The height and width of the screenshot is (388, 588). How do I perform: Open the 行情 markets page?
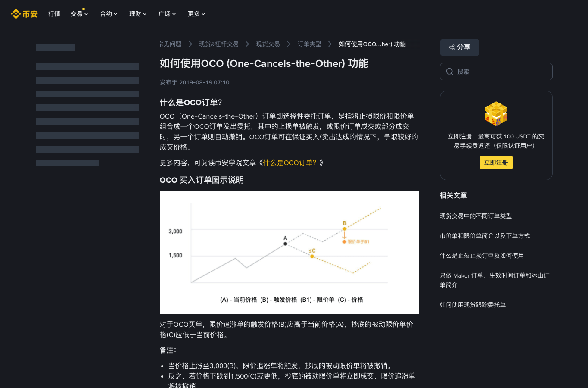point(54,14)
